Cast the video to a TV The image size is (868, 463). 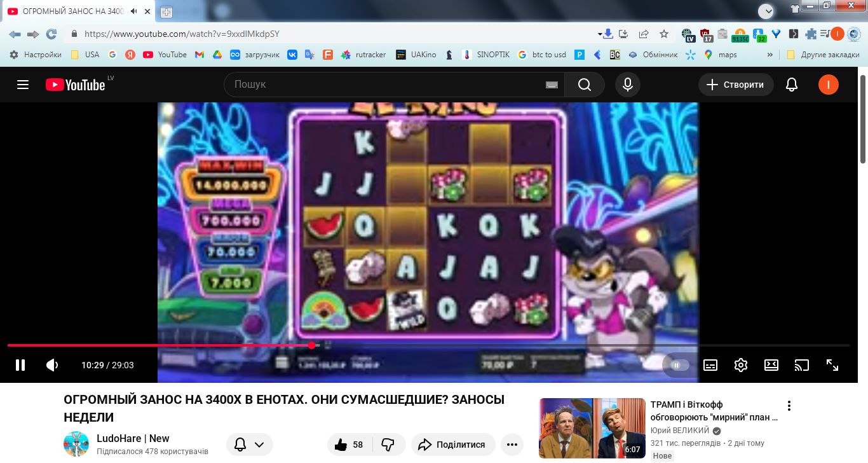point(802,365)
